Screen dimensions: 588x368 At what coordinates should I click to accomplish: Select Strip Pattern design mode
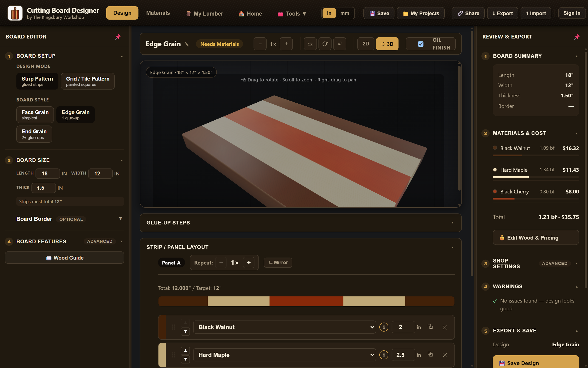click(37, 81)
